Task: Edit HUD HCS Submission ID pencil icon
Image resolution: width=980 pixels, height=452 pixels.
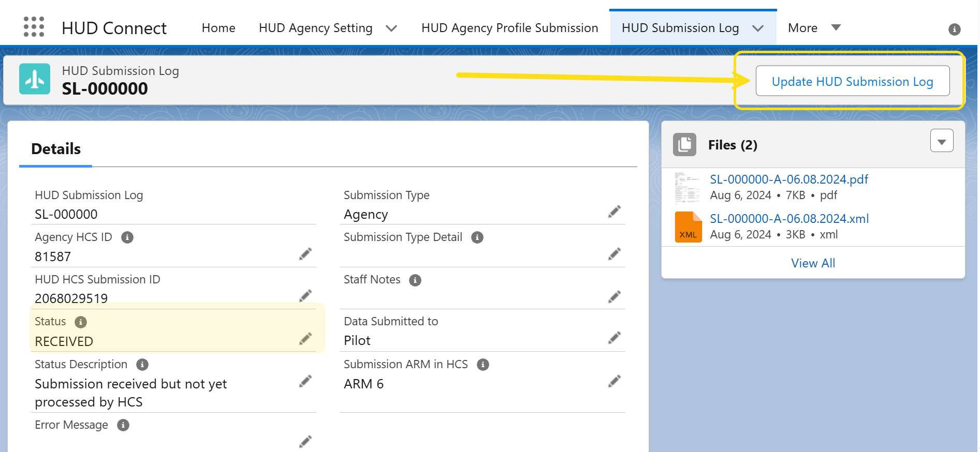Action: point(305,296)
